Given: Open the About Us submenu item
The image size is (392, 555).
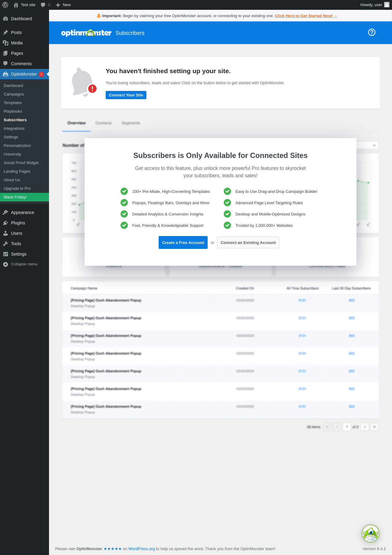Looking at the screenshot, I should (x=24, y=180).
